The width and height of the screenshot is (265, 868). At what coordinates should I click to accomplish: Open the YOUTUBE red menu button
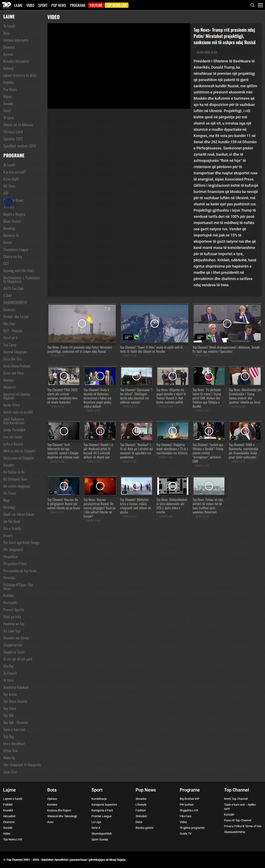(x=96, y=5)
